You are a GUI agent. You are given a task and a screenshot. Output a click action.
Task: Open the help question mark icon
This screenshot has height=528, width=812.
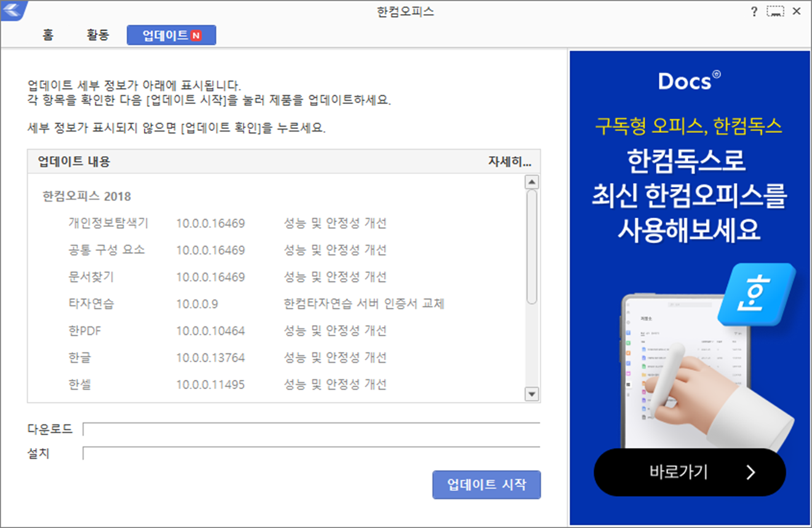tap(754, 12)
